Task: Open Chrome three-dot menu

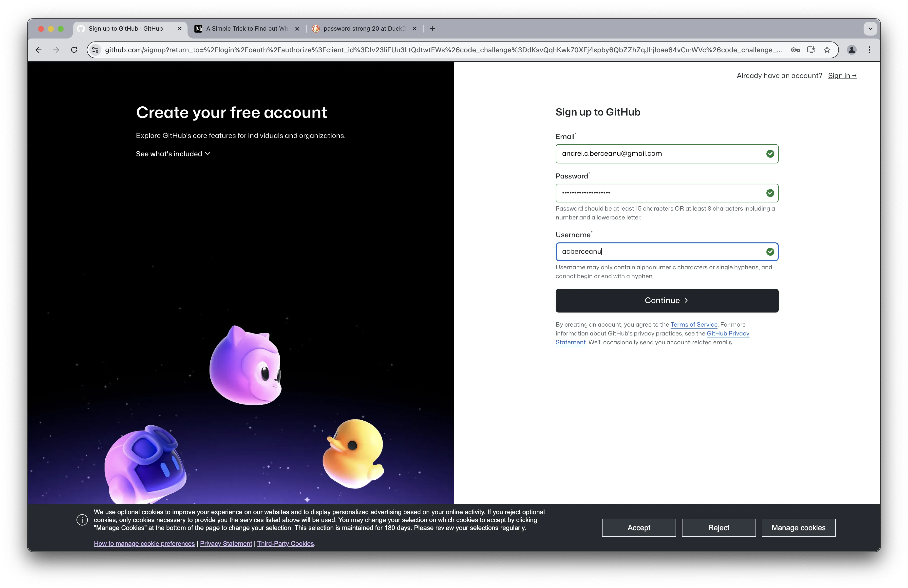Action: (x=870, y=50)
